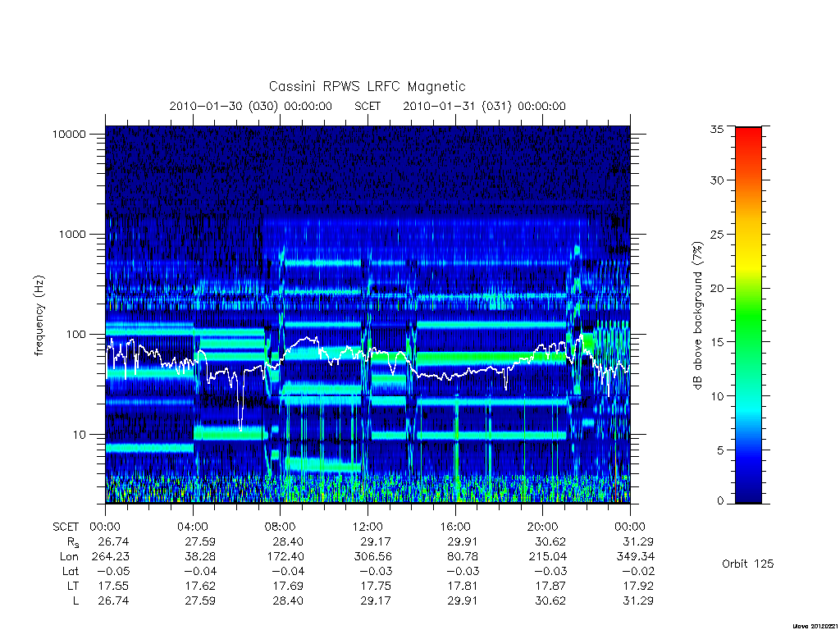Click '29.91' in the L row
This screenshot has width=840, height=630.
(x=463, y=600)
